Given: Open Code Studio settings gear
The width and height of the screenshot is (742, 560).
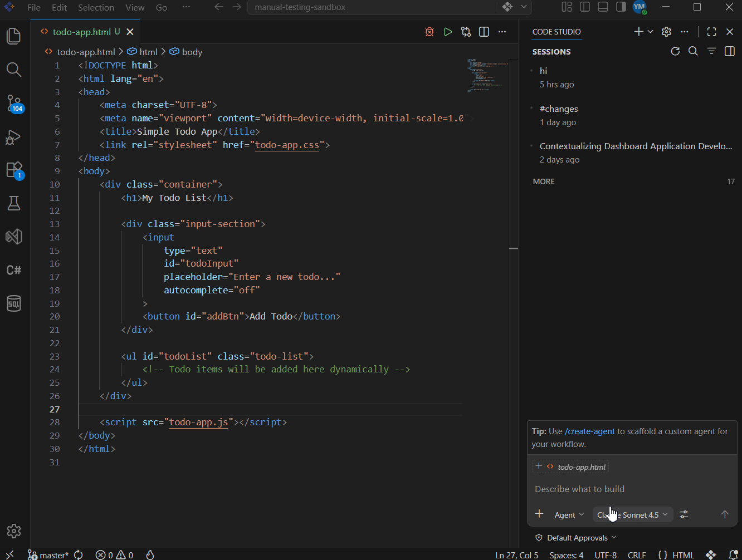Looking at the screenshot, I should [x=666, y=32].
